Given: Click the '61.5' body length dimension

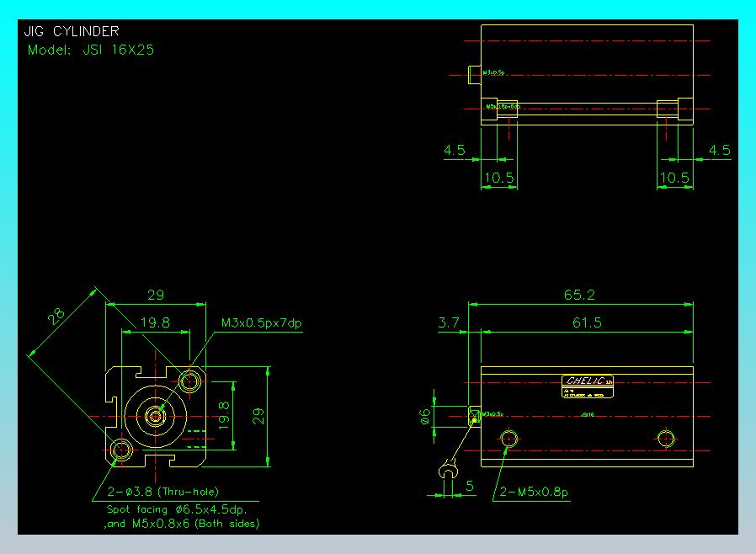Looking at the screenshot, I should click(587, 322).
